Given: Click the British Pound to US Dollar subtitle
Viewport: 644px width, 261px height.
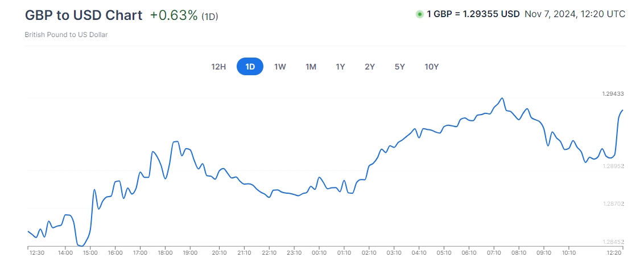Looking at the screenshot, I should click(x=66, y=35).
